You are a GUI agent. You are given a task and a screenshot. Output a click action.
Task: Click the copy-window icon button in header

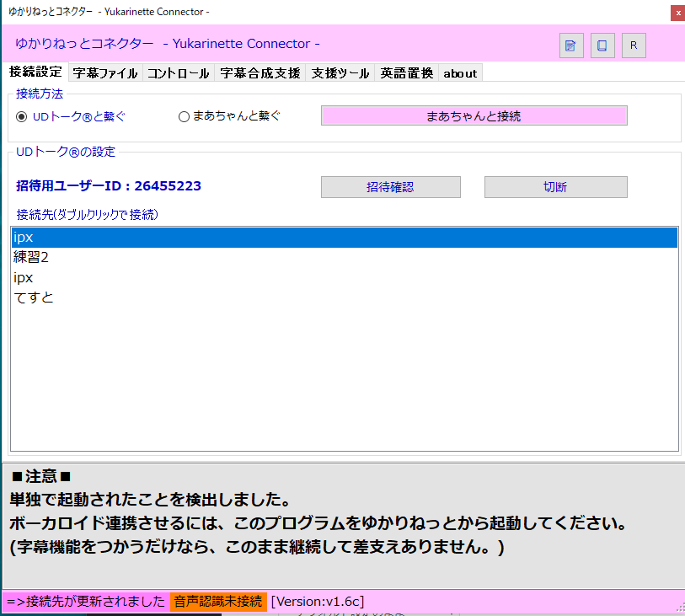pos(602,46)
